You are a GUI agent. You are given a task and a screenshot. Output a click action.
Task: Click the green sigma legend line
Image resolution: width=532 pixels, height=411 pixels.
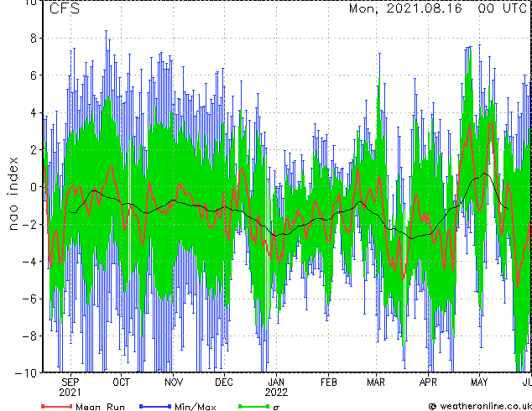(254, 406)
